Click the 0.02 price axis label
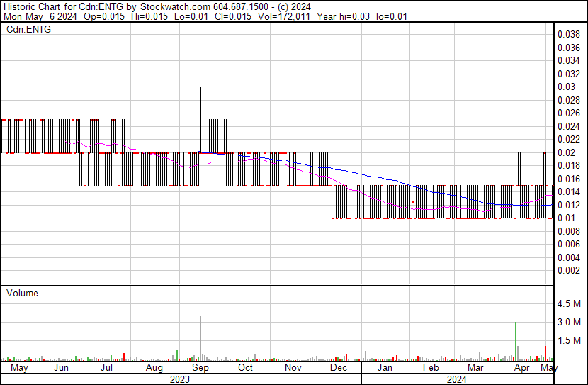This screenshot has height=385, width=588. 567,152
